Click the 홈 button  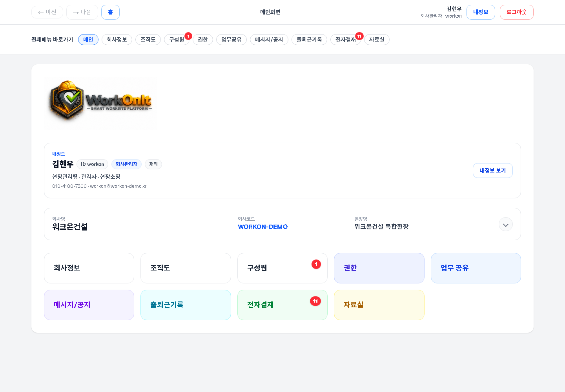pyautogui.click(x=110, y=12)
